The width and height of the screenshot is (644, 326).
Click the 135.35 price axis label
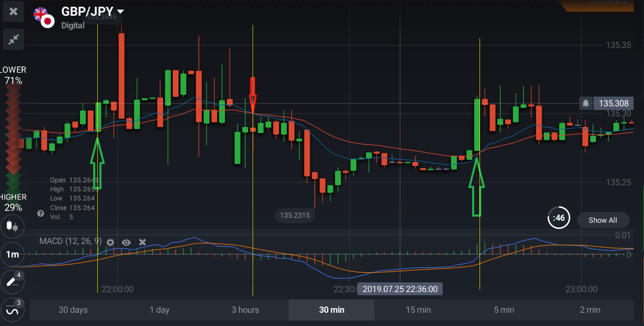619,45
